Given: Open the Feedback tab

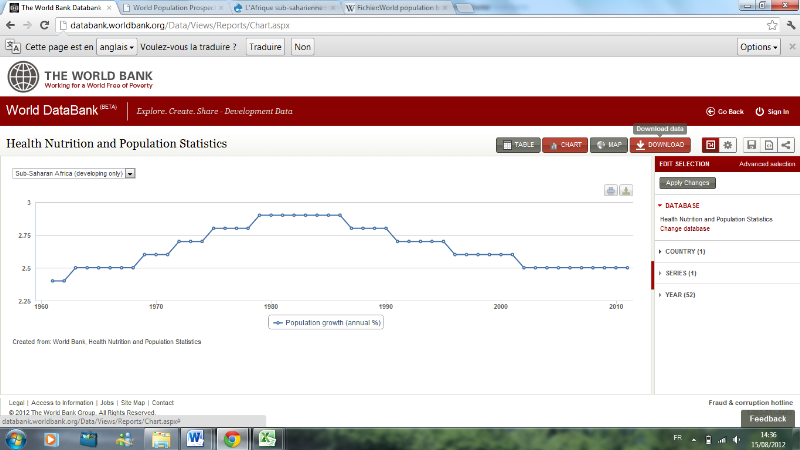Looking at the screenshot, I should click(x=767, y=419).
